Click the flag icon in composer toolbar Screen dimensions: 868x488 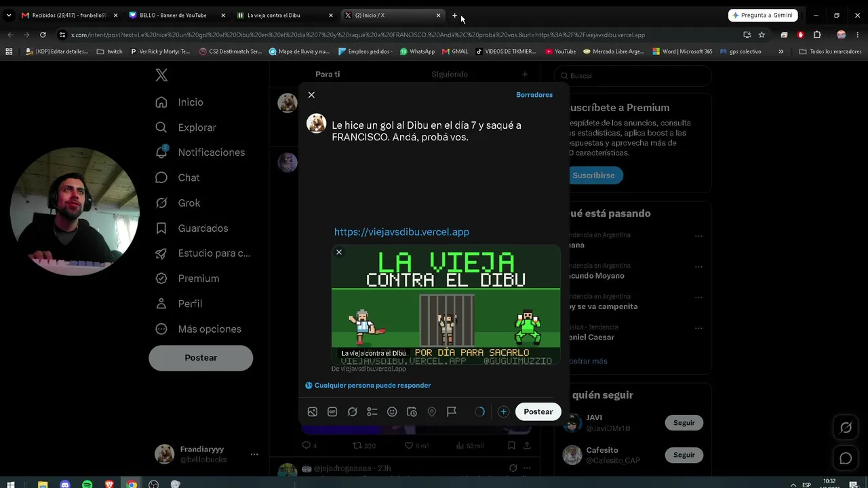[x=452, y=411]
